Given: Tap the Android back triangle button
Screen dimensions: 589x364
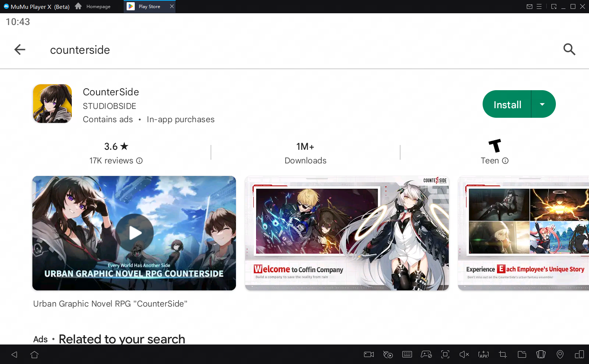Looking at the screenshot, I should 14,354.
